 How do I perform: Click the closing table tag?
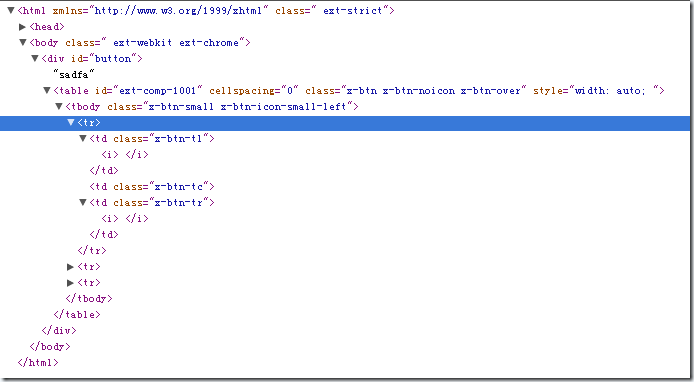click(77, 314)
